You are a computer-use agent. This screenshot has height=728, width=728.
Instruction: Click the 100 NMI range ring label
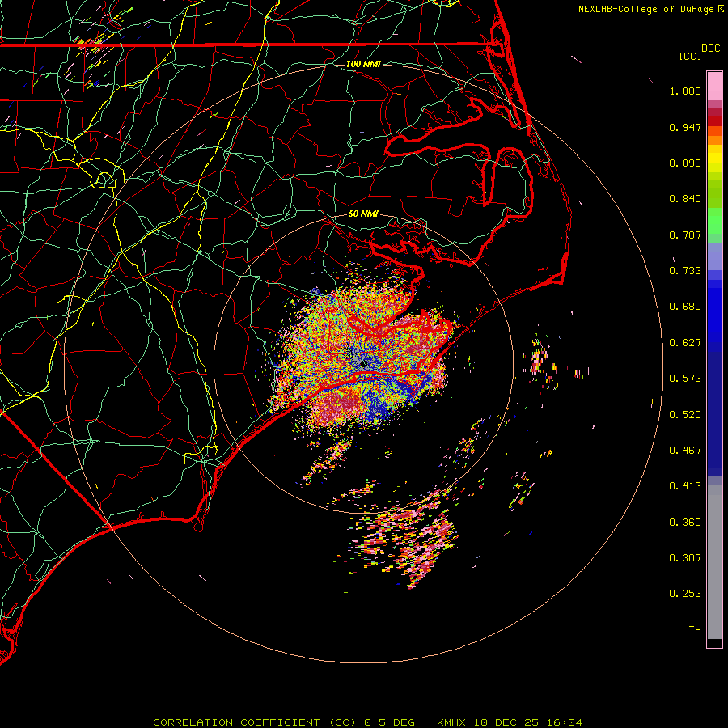(x=363, y=64)
